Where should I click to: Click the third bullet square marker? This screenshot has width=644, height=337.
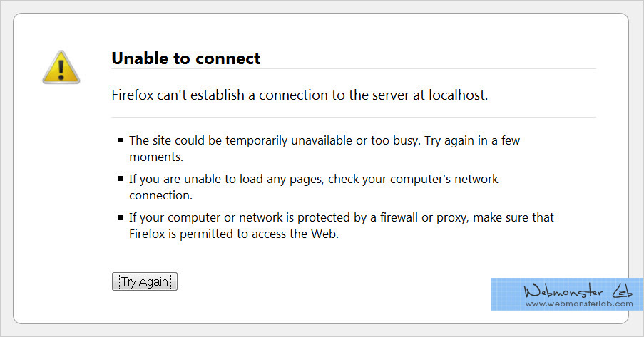121,217
